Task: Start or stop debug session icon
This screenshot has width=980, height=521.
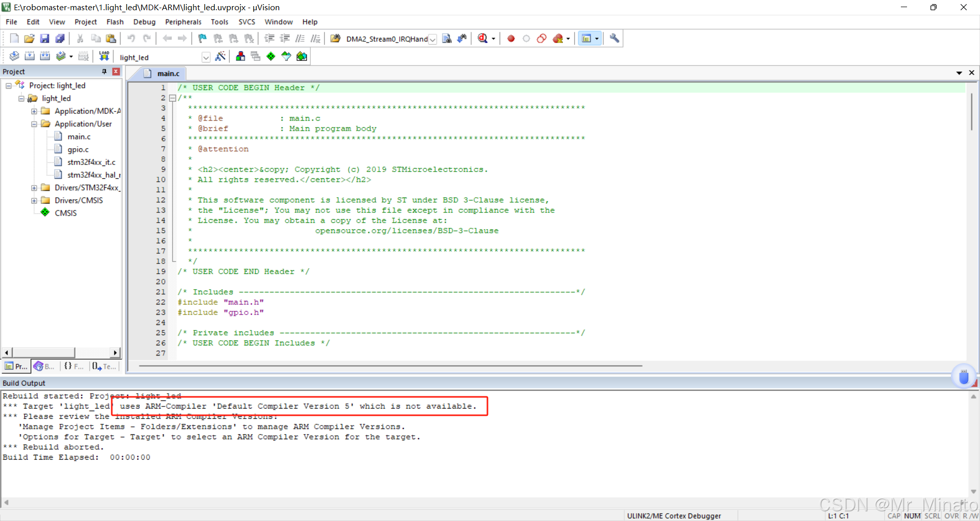Action: pyautogui.click(x=482, y=38)
